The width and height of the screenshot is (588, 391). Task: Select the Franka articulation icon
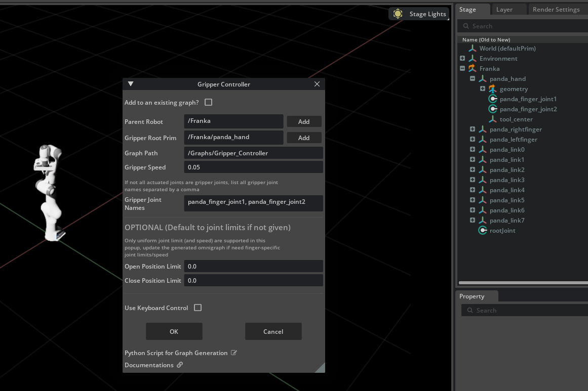[472, 68]
